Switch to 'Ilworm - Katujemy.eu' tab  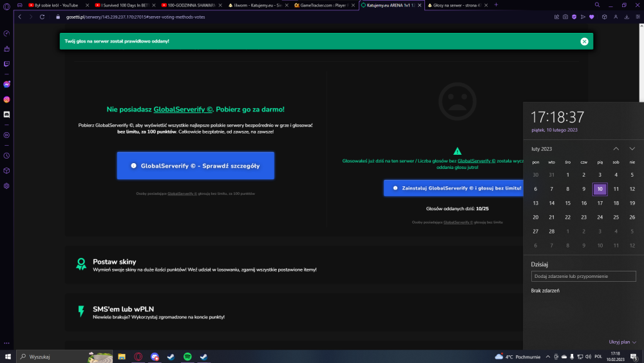[257, 5]
